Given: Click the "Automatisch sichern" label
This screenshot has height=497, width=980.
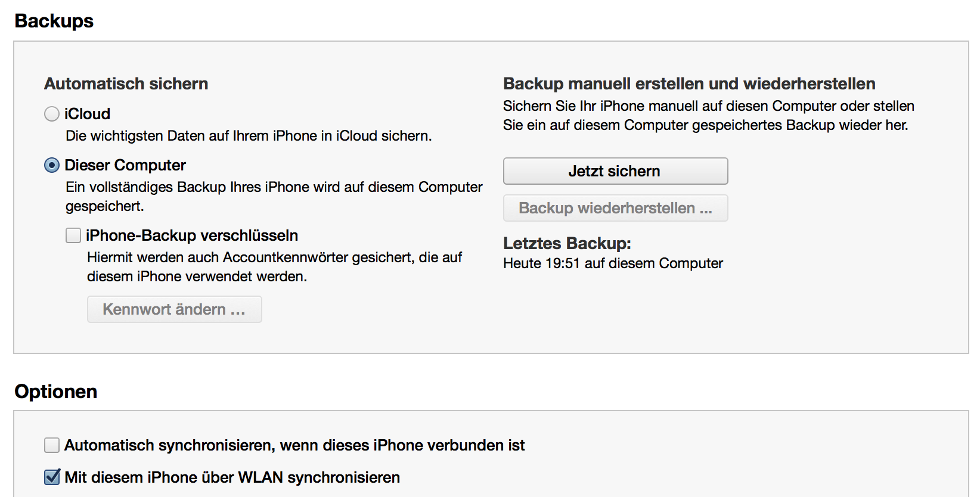Looking at the screenshot, I should (126, 83).
